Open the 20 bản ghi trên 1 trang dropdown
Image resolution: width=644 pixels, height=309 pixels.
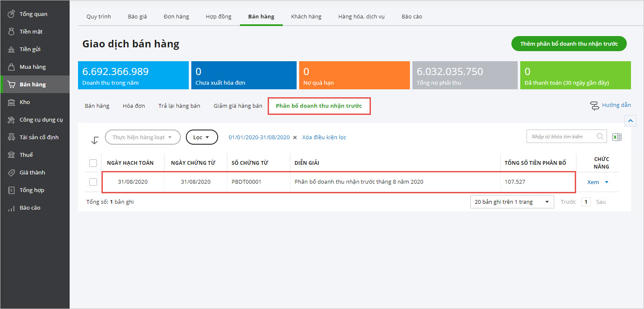[x=512, y=202]
